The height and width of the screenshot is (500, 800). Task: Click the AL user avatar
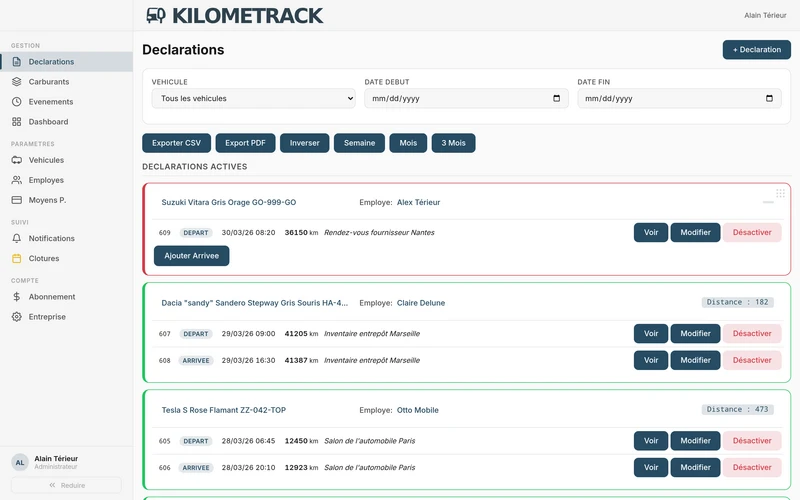point(20,462)
